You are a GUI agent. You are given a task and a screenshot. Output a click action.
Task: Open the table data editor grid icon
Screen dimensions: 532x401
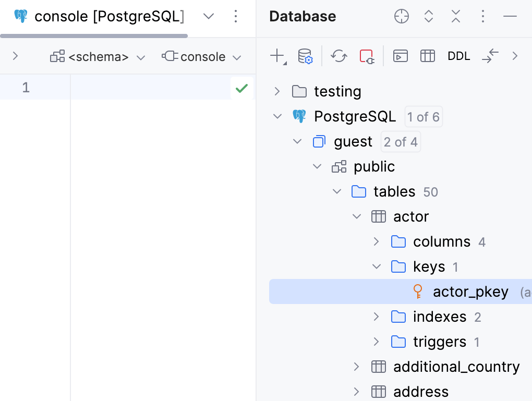[427, 56]
